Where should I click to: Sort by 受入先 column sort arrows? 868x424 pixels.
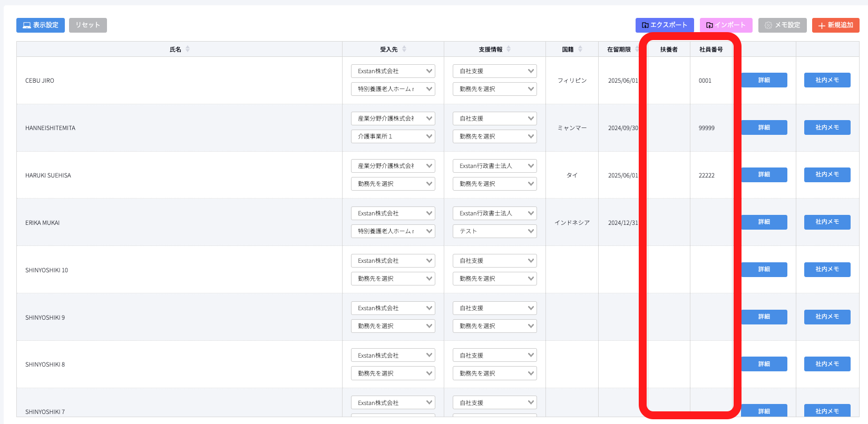point(404,49)
